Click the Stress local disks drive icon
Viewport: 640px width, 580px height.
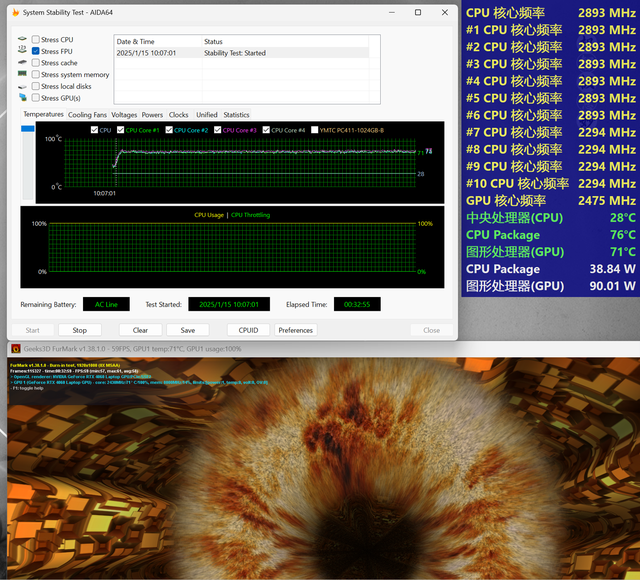point(22,87)
